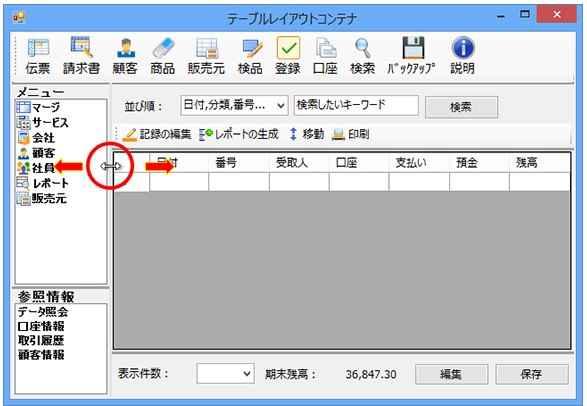Viewport: 587px width, 406px height.
Task: Click the 検索したいキーワード search field
Action: (356, 105)
